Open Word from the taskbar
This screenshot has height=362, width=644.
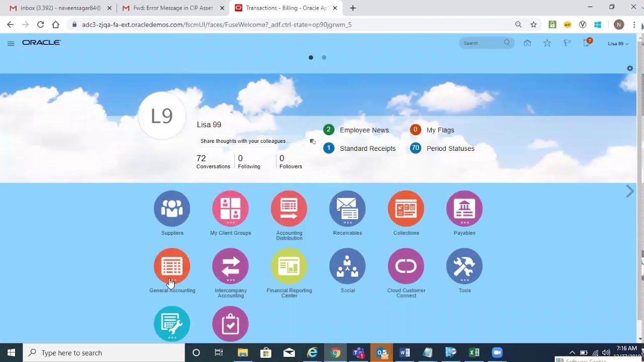(405, 352)
